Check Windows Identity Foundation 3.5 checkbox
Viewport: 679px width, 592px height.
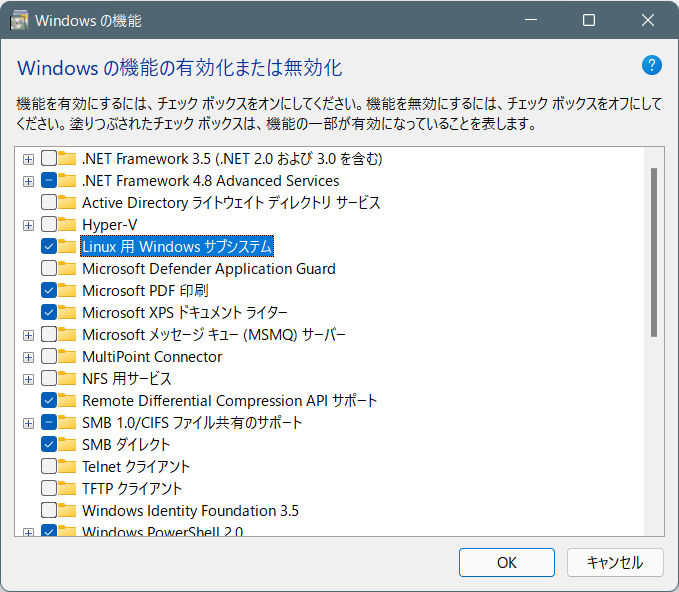click(49, 510)
